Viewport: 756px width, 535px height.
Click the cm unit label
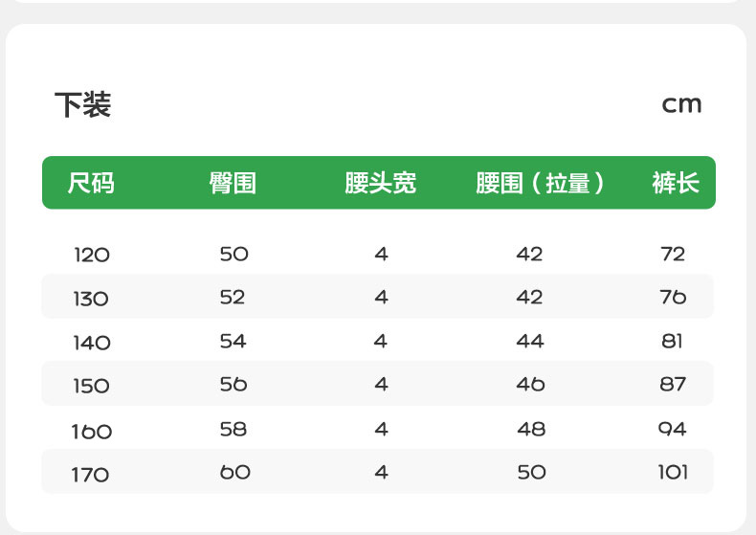coord(681,104)
